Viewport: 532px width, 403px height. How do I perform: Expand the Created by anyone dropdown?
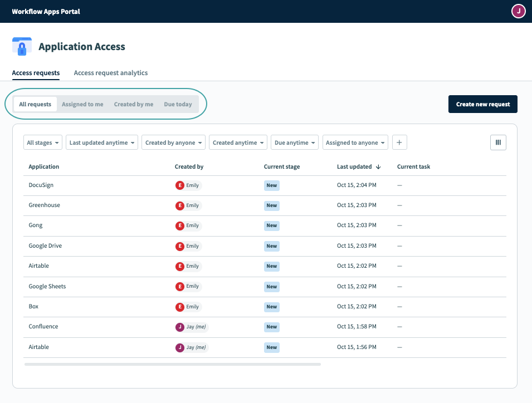[173, 142]
